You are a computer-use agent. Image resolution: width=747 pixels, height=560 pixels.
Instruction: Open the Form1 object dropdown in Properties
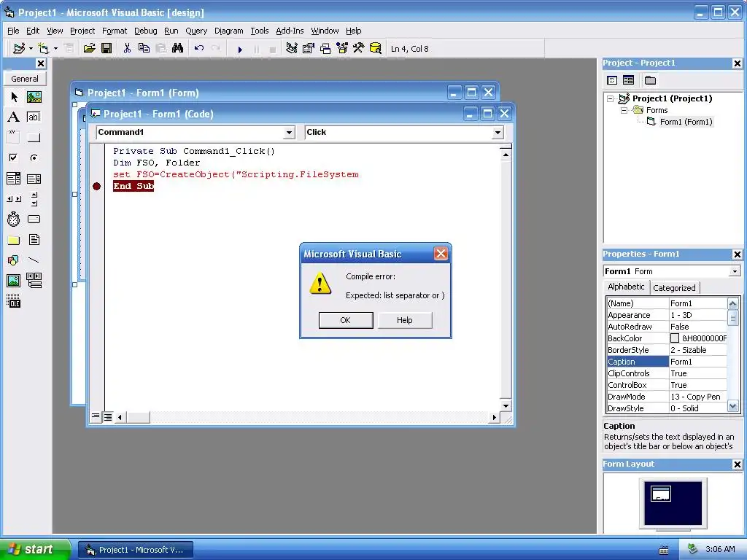point(735,271)
